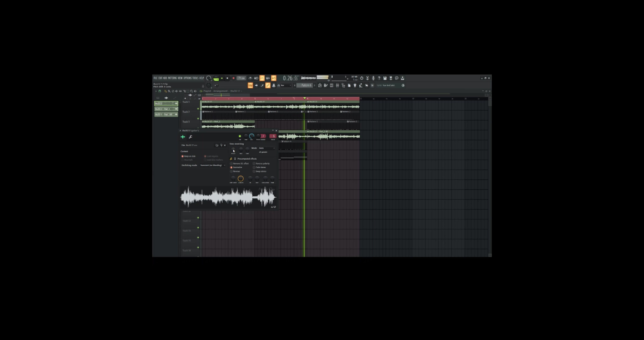Image resolution: width=644 pixels, height=340 pixels.
Task: Stop playback with the stop button
Action: tap(228, 78)
